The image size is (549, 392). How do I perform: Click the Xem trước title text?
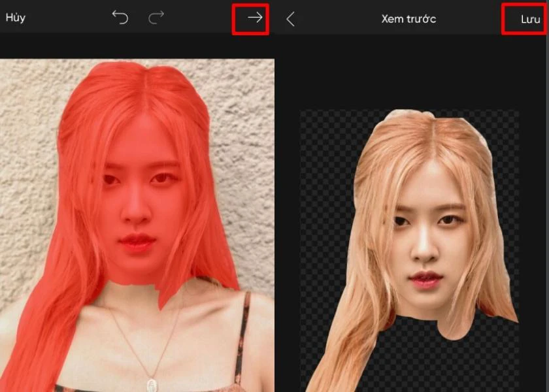[408, 19]
